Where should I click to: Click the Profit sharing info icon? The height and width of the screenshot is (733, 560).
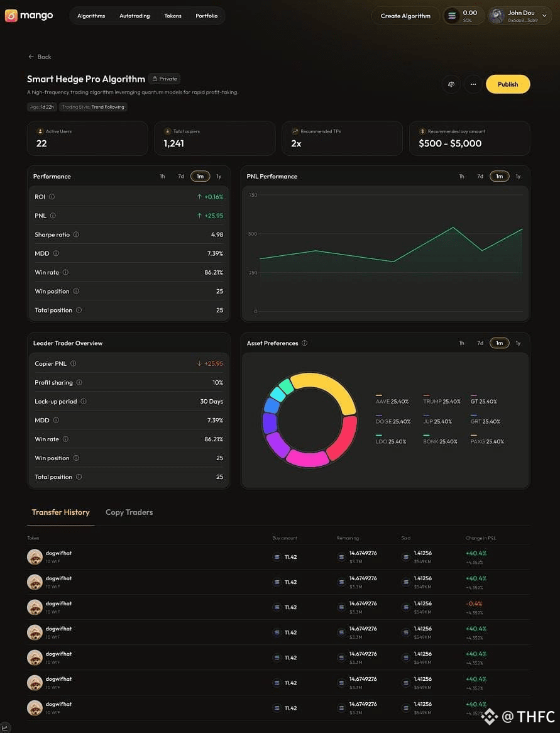point(79,382)
